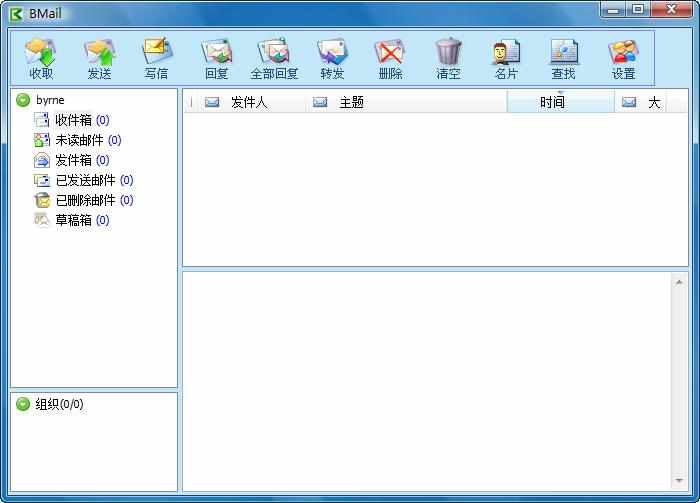Screen dimensions: 700x503
Task: Click the envelope icon before 发件人 header
Action: (x=212, y=103)
